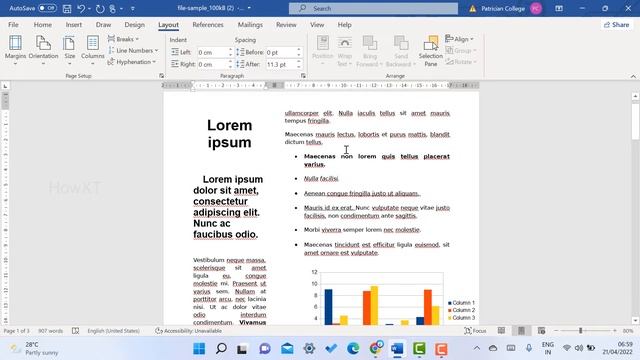Switch to Read Mode view
The image size is (640, 360).
pyautogui.click(x=501, y=331)
